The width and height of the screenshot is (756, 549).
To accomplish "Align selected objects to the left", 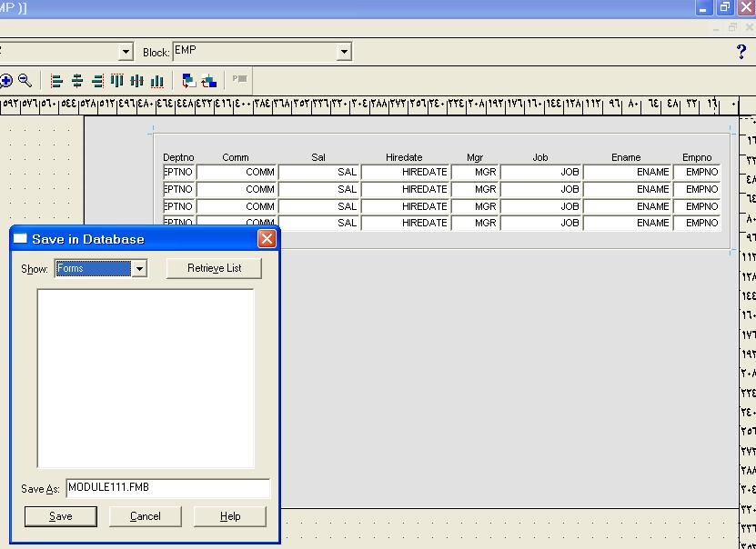I will point(57,80).
